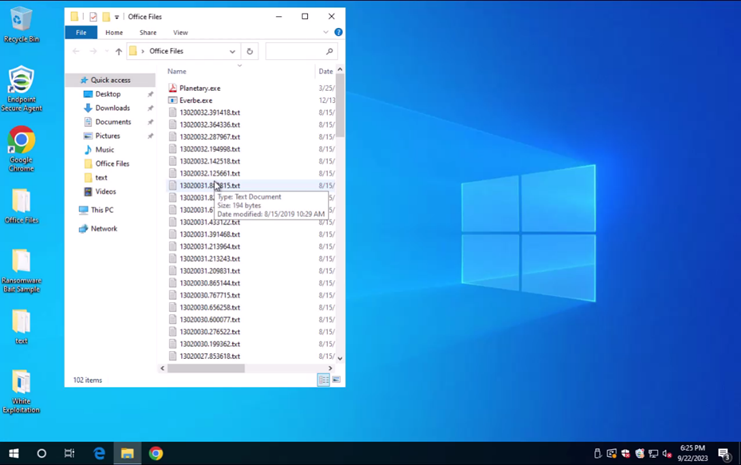Image resolution: width=741 pixels, height=465 pixels.
Task: Toggle the Properties quick access toolbar button
Action: (93, 16)
